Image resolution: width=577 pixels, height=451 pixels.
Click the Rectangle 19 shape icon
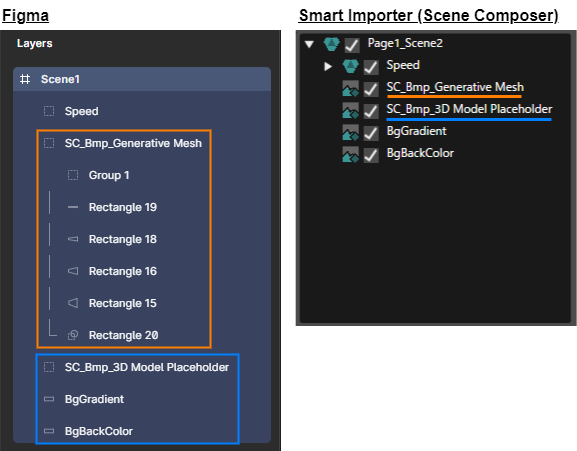pyautogui.click(x=73, y=207)
